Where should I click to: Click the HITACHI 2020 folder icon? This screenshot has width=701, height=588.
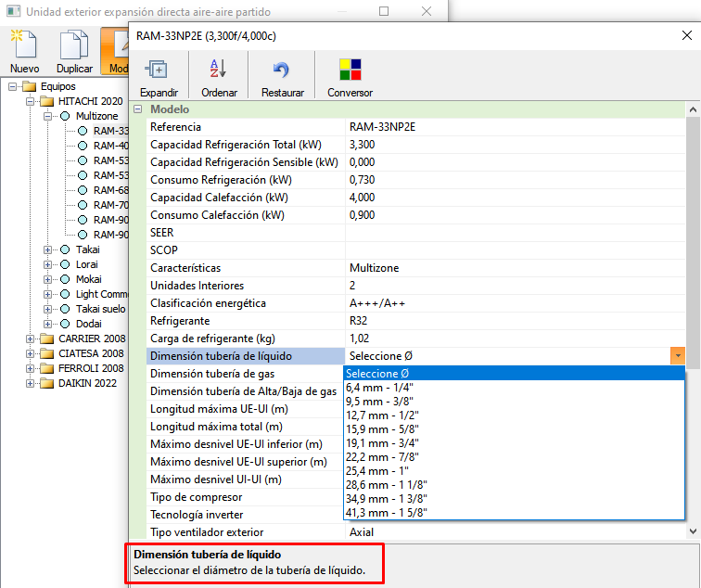coord(47,101)
